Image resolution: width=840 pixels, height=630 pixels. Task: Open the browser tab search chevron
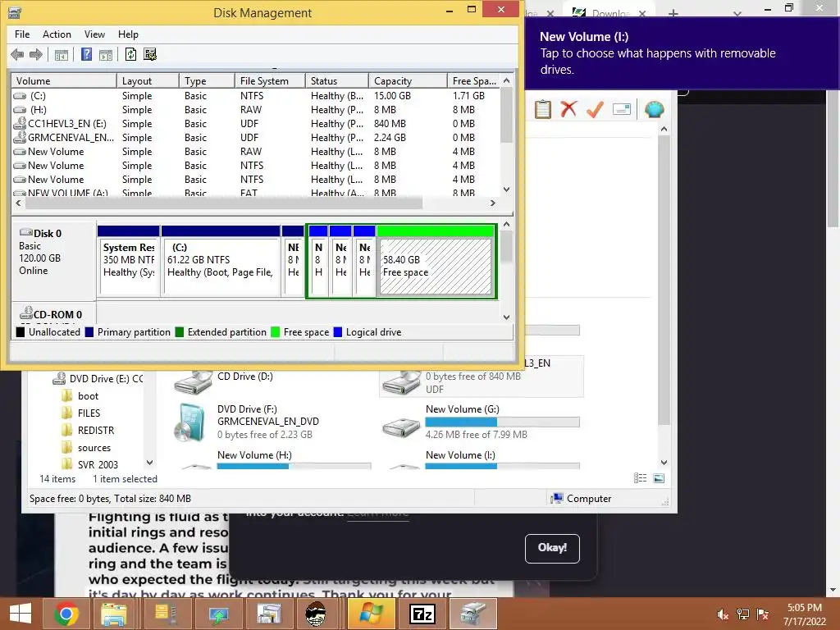737,13
